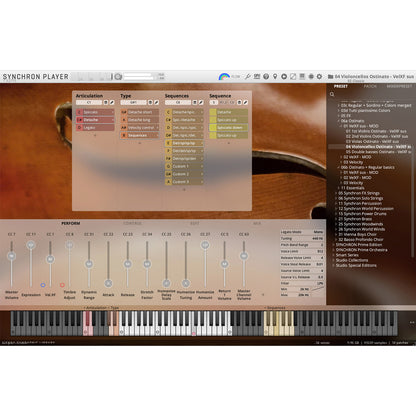The width and height of the screenshot is (416, 416).
Task: Open the wrench tools icon in the top toolbar
Action: point(247,77)
